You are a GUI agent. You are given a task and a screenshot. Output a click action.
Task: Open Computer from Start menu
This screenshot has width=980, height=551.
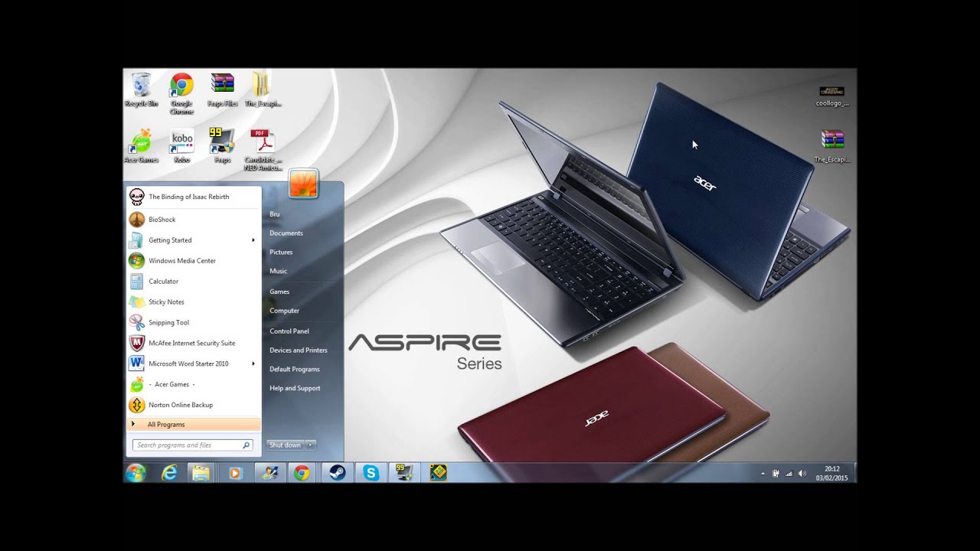pos(284,311)
